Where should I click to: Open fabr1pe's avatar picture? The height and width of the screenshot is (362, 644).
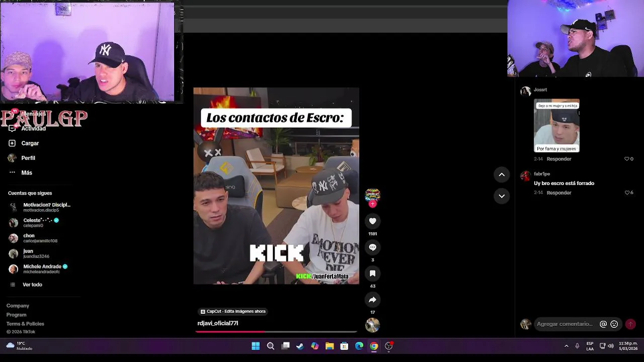[526, 175]
